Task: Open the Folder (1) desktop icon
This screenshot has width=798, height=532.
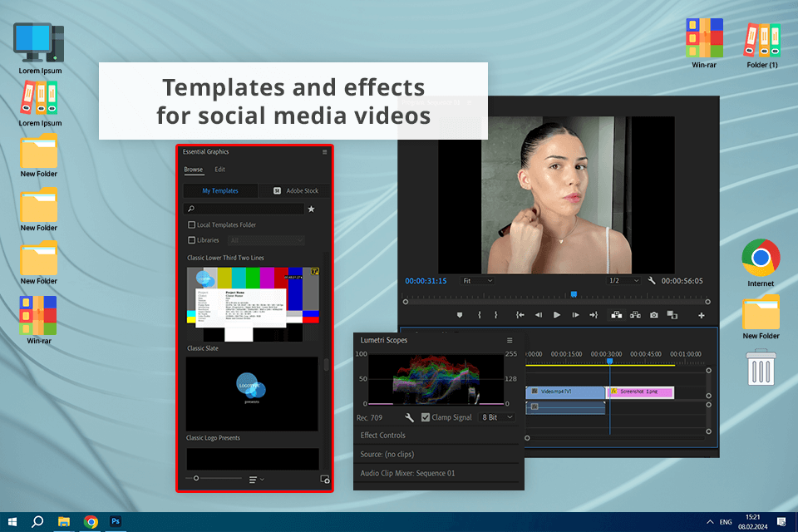Action: point(762,39)
